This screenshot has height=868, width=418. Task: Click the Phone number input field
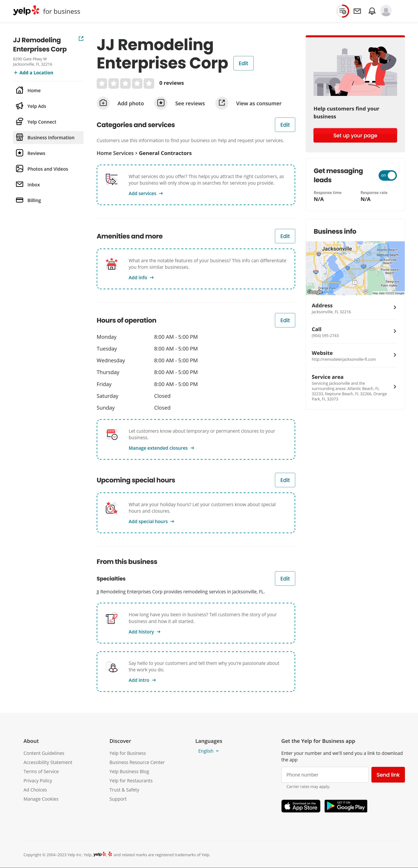pos(325,775)
